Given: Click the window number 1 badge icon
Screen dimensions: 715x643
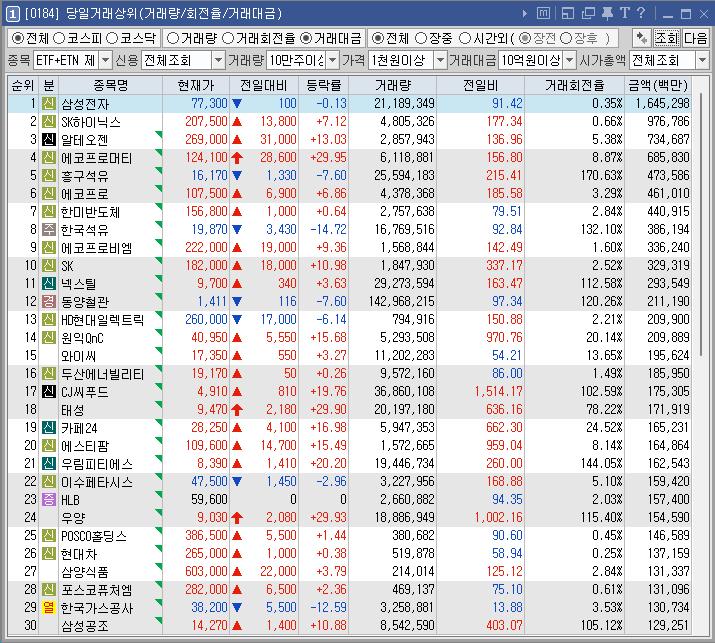Looking at the screenshot, I should pos(12,14).
